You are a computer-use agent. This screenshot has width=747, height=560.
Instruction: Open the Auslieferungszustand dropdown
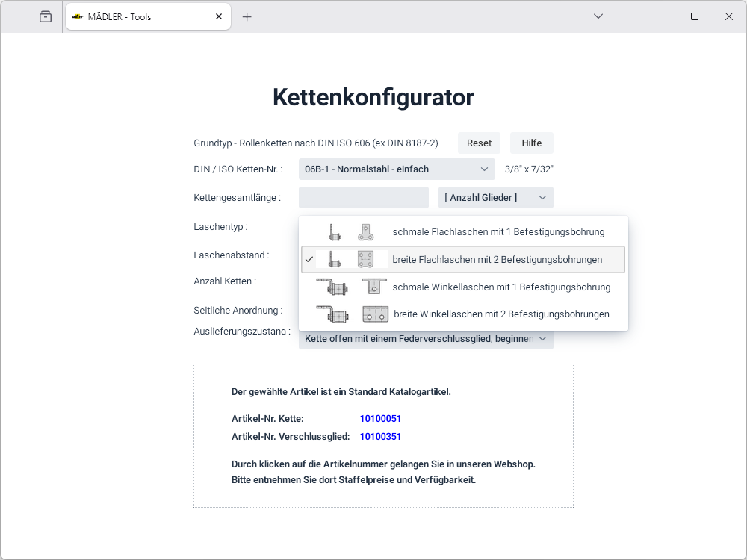(x=426, y=339)
